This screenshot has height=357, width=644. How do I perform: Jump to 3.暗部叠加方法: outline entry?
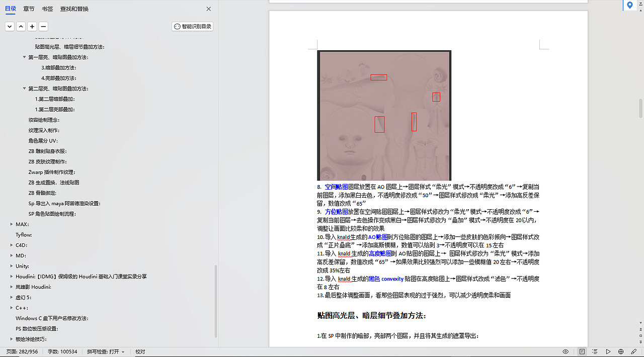point(59,68)
